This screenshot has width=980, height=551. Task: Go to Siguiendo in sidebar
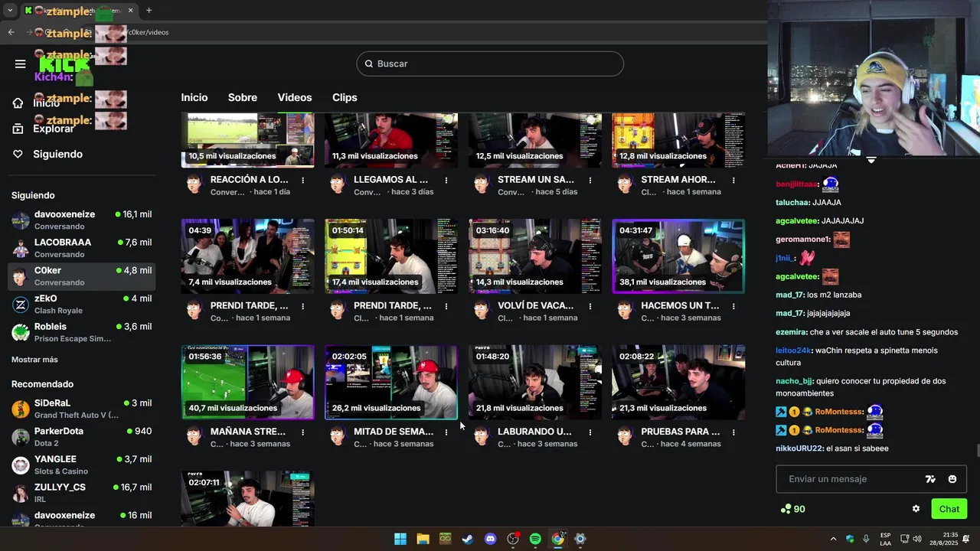click(x=57, y=155)
